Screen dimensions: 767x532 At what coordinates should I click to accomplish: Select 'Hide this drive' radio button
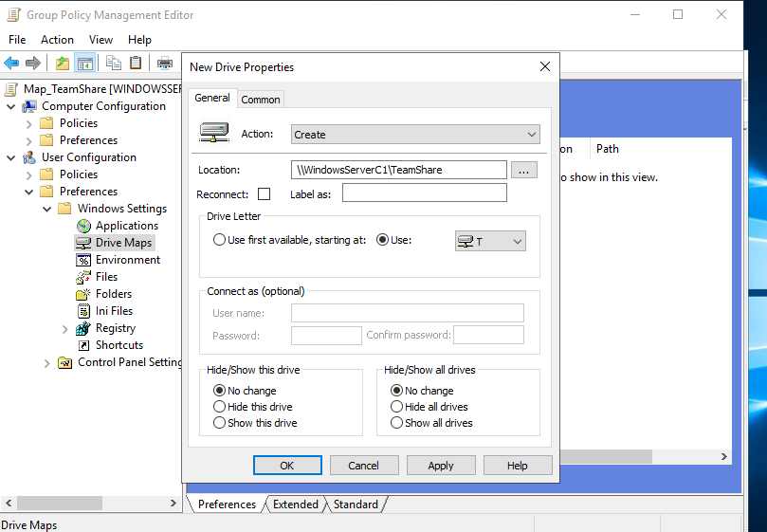[x=219, y=407]
